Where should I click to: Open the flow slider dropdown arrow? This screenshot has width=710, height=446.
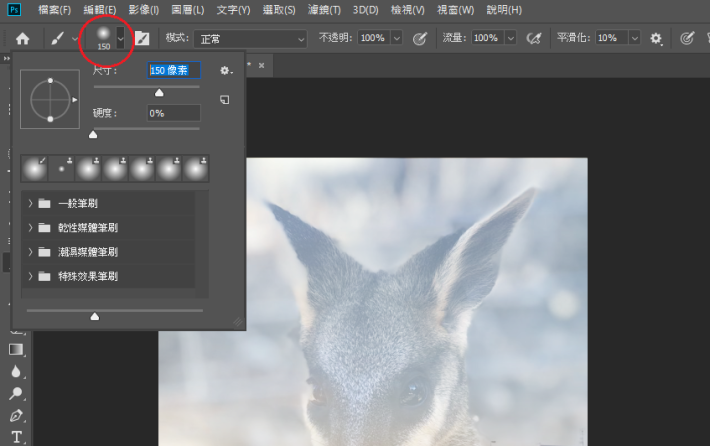[x=511, y=38]
